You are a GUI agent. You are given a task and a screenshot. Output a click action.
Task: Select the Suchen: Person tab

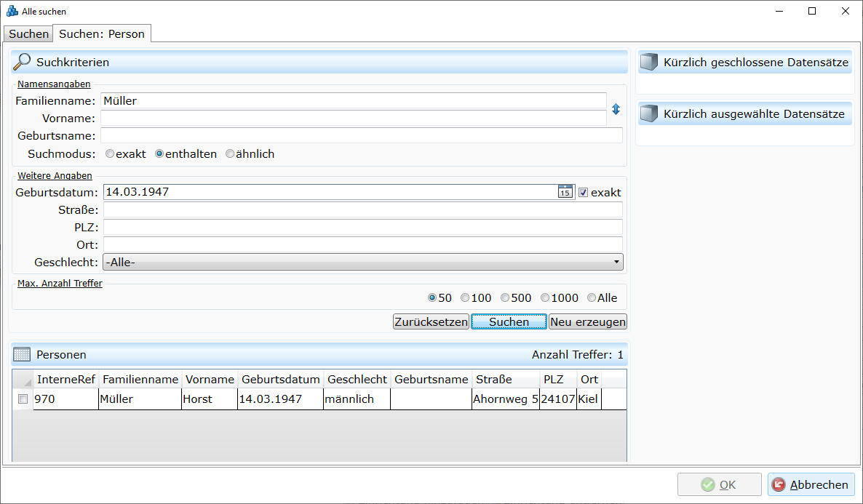click(x=102, y=34)
